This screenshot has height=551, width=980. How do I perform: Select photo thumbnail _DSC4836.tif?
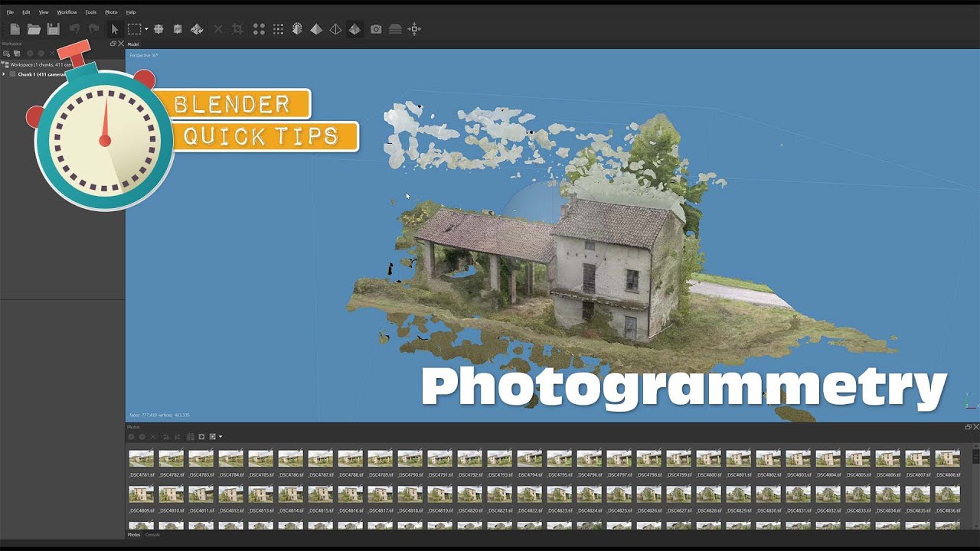point(948,494)
